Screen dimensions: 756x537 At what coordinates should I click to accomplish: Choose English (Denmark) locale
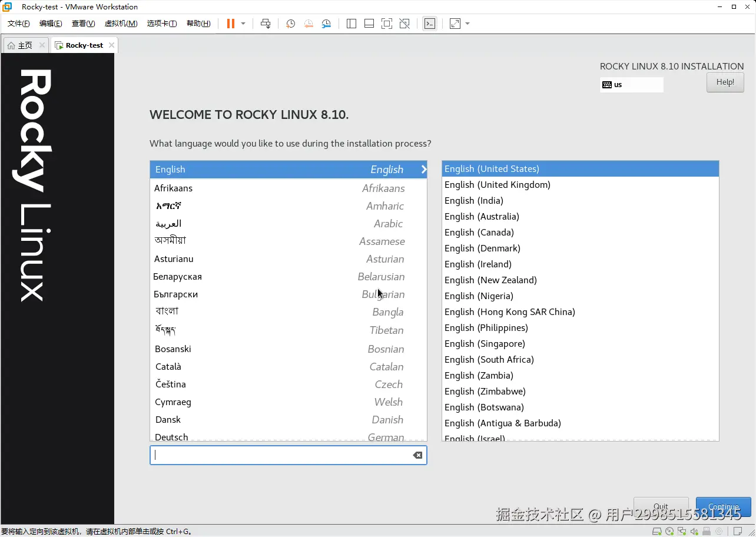581,248
